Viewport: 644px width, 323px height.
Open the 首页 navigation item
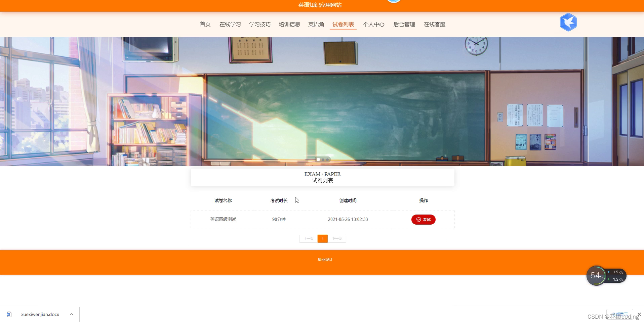(205, 24)
